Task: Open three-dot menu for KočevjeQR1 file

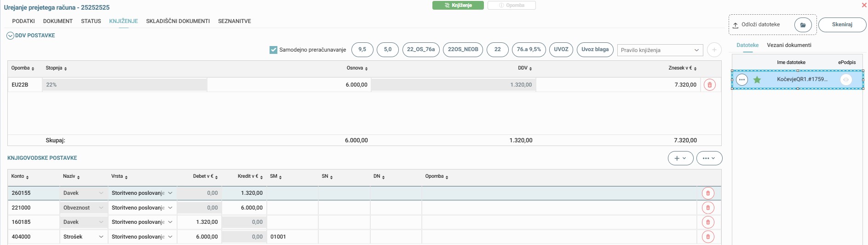Action: pos(742,80)
